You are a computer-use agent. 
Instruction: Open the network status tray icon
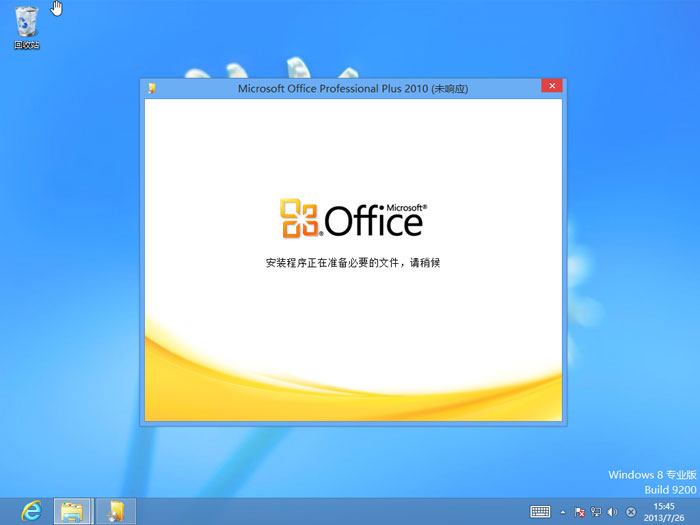pyautogui.click(x=596, y=512)
